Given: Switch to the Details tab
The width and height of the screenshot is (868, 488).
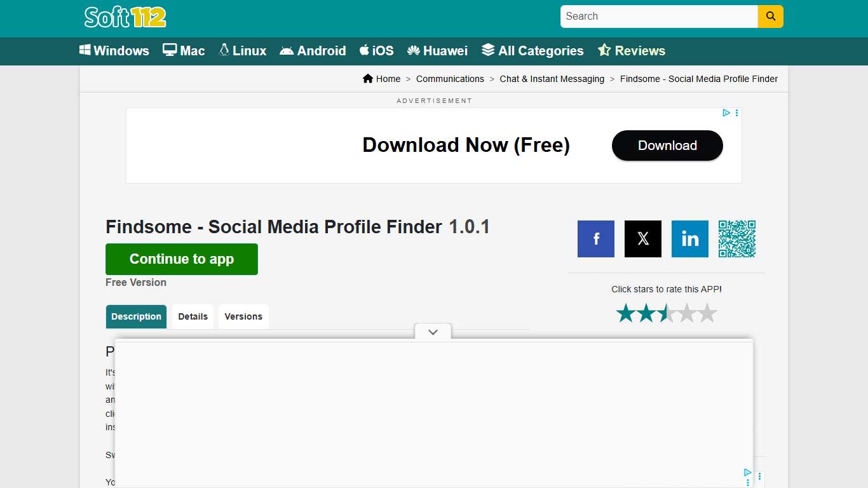Looking at the screenshot, I should pyautogui.click(x=193, y=316).
